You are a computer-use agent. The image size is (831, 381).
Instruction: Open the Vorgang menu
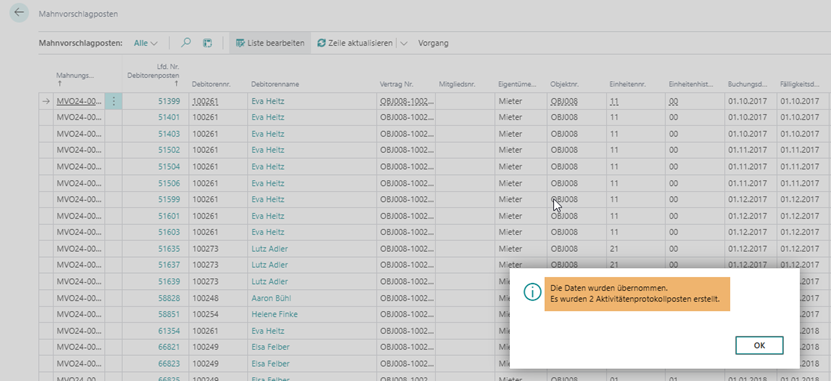coord(433,43)
